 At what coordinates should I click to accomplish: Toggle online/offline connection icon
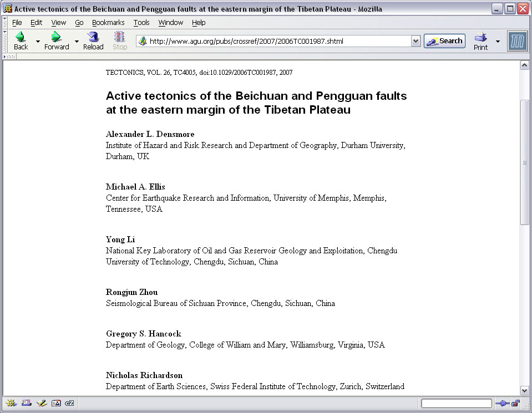pos(502,403)
